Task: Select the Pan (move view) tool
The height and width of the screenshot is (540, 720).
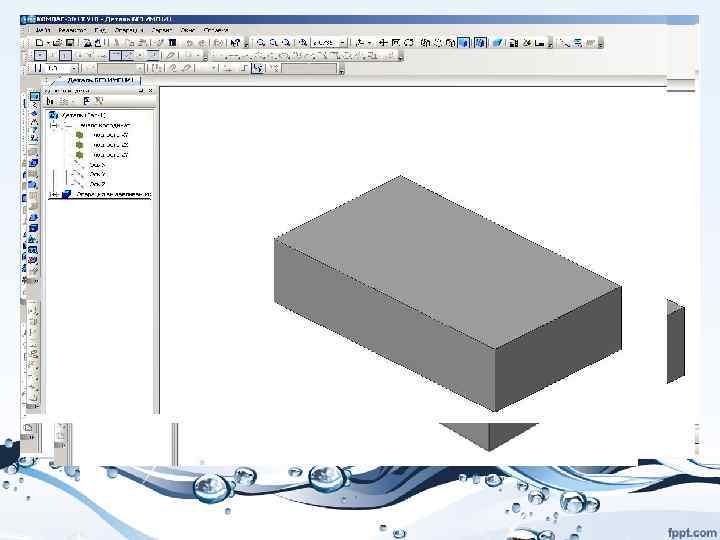Action: coord(382,43)
